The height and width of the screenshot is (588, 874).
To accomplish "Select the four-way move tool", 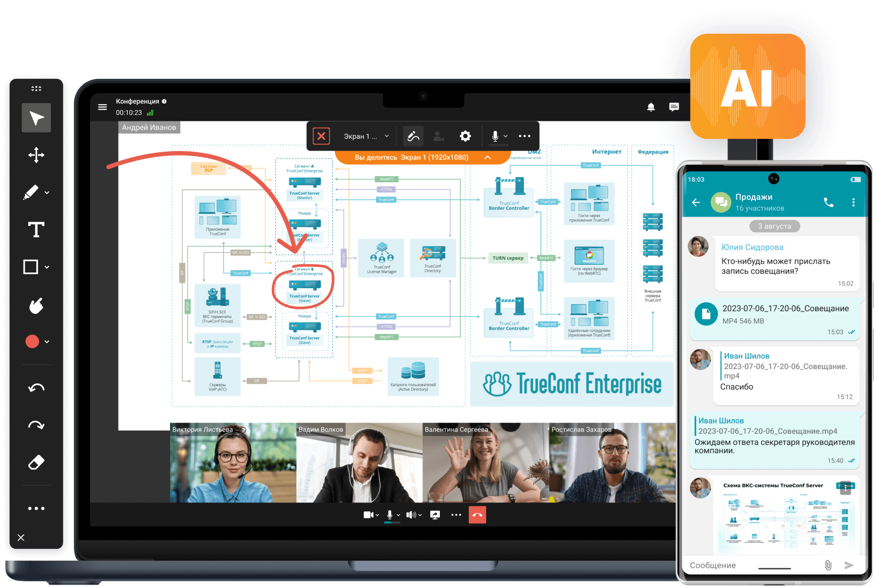I will click(36, 155).
